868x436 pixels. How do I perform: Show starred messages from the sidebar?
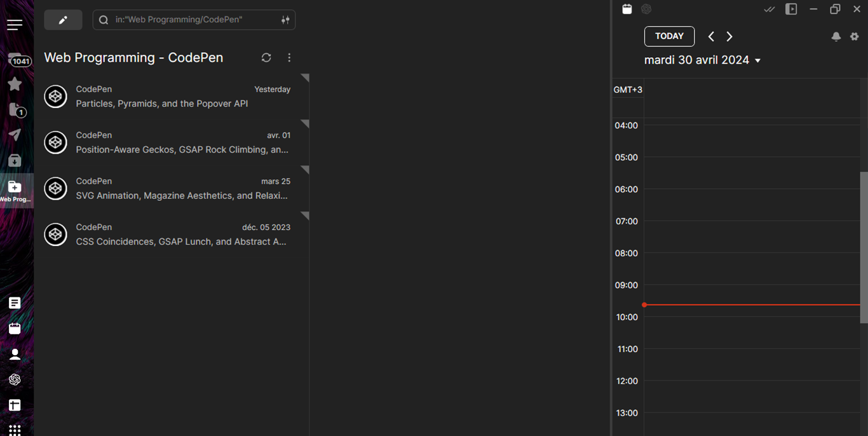(x=15, y=85)
